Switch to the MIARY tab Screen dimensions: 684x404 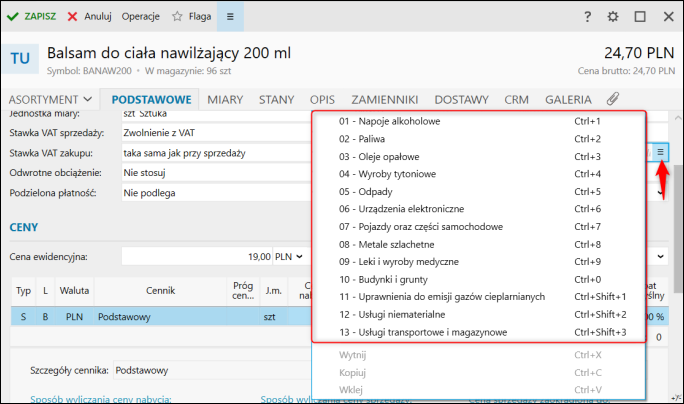click(x=225, y=99)
